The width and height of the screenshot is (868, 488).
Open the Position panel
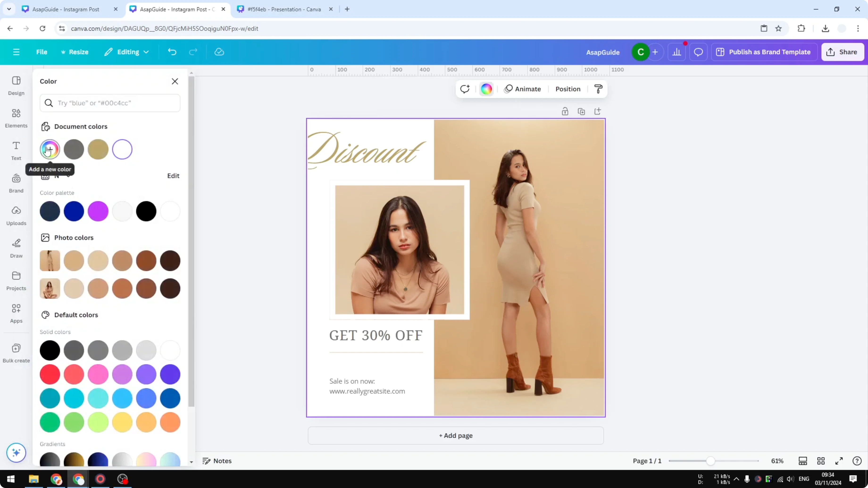pyautogui.click(x=568, y=89)
